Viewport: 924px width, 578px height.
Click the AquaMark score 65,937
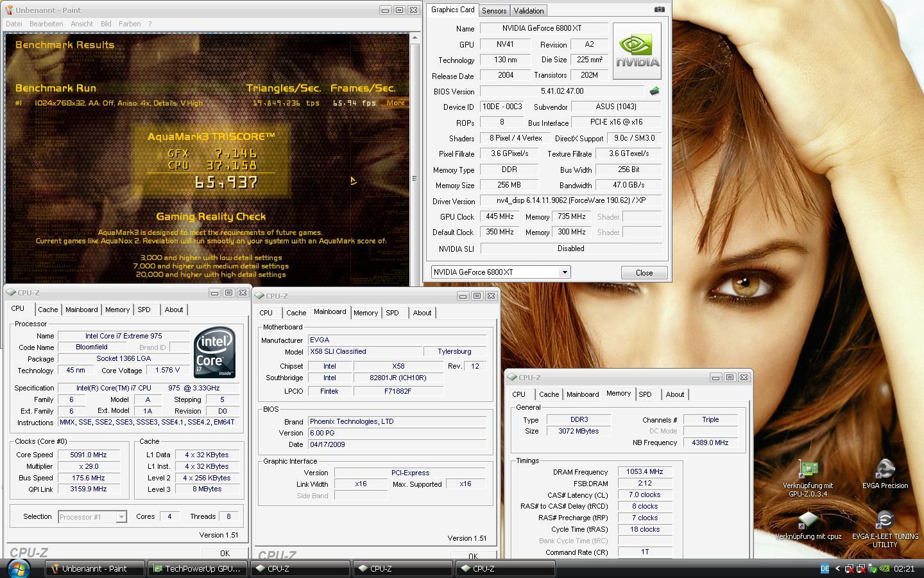(x=226, y=182)
